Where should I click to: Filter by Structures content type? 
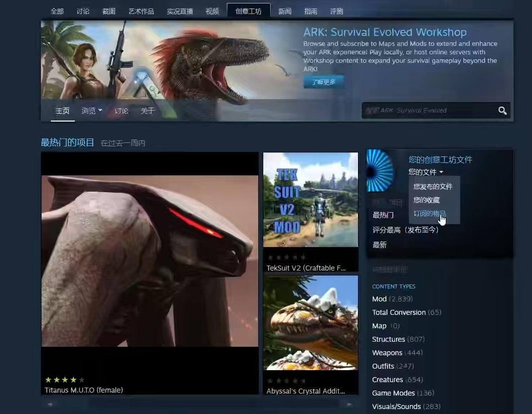tap(388, 339)
